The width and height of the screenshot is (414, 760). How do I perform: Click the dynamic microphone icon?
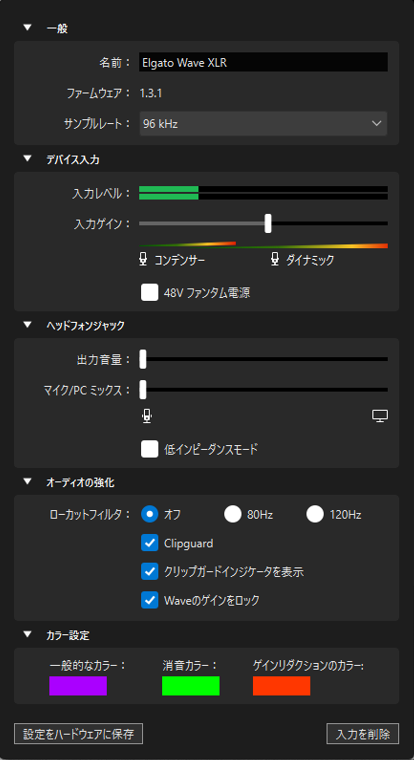pos(275,260)
